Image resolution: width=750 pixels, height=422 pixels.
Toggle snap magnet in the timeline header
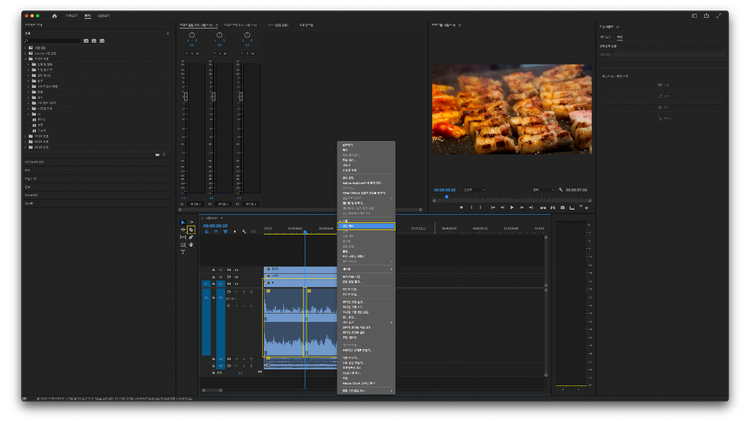tap(215, 232)
